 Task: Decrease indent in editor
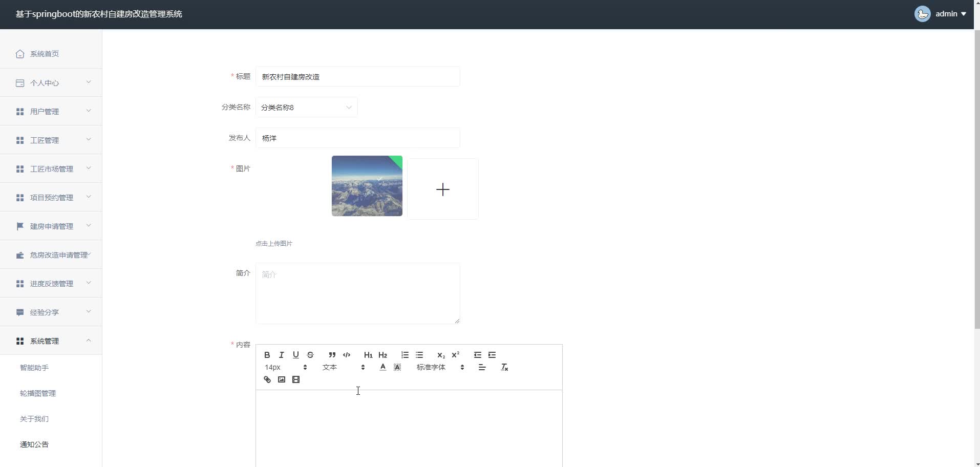coord(477,355)
